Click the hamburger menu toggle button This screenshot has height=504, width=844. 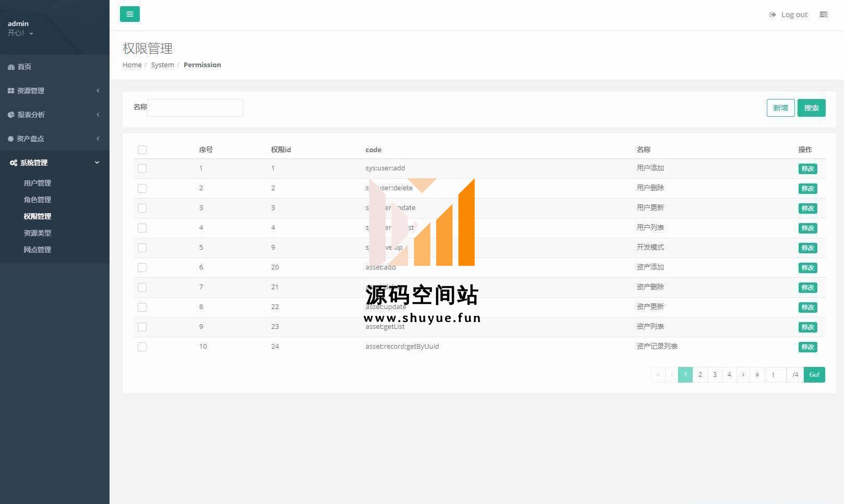click(129, 14)
